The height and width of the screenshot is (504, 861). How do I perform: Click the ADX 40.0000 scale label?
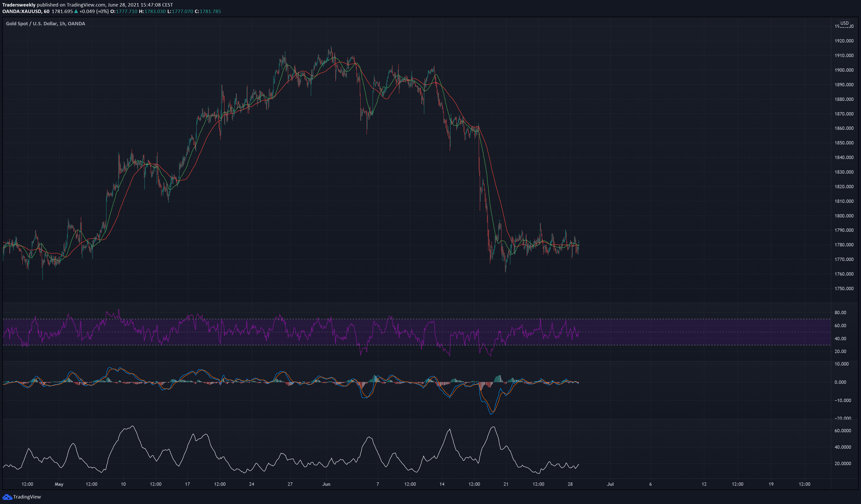[x=842, y=447]
